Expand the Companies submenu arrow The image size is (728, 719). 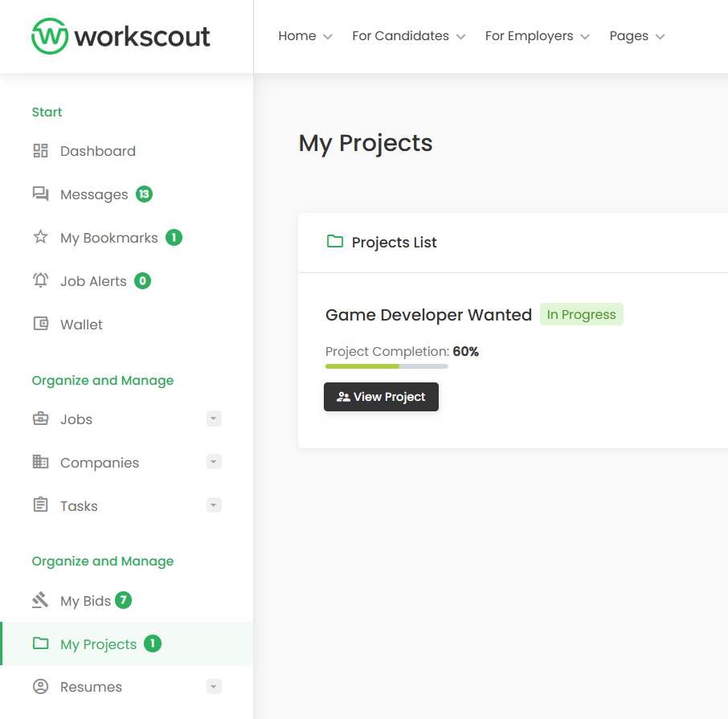214,462
